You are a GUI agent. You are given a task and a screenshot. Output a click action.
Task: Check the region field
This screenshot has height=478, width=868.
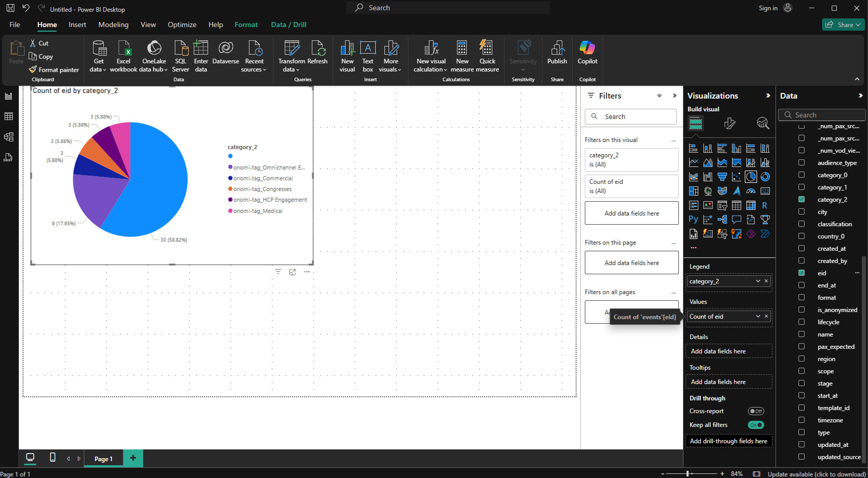(801, 358)
